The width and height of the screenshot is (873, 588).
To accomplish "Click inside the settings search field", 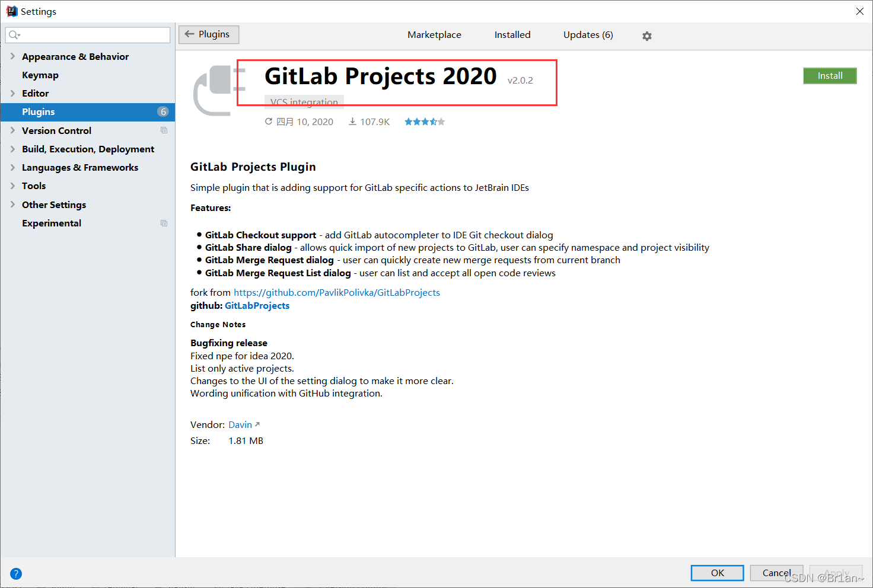I will pos(88,34).
